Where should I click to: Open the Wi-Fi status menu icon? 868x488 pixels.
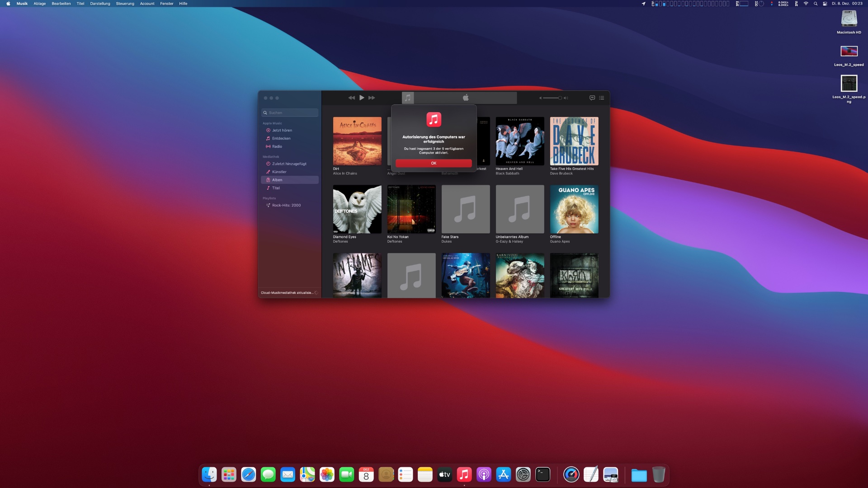coord(806,4)
